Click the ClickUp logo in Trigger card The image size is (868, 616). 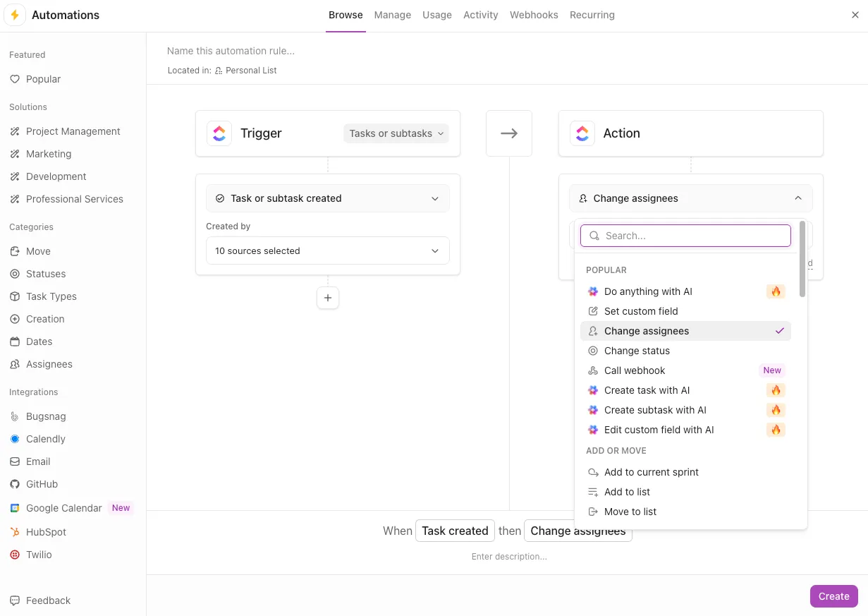point(219,133)
